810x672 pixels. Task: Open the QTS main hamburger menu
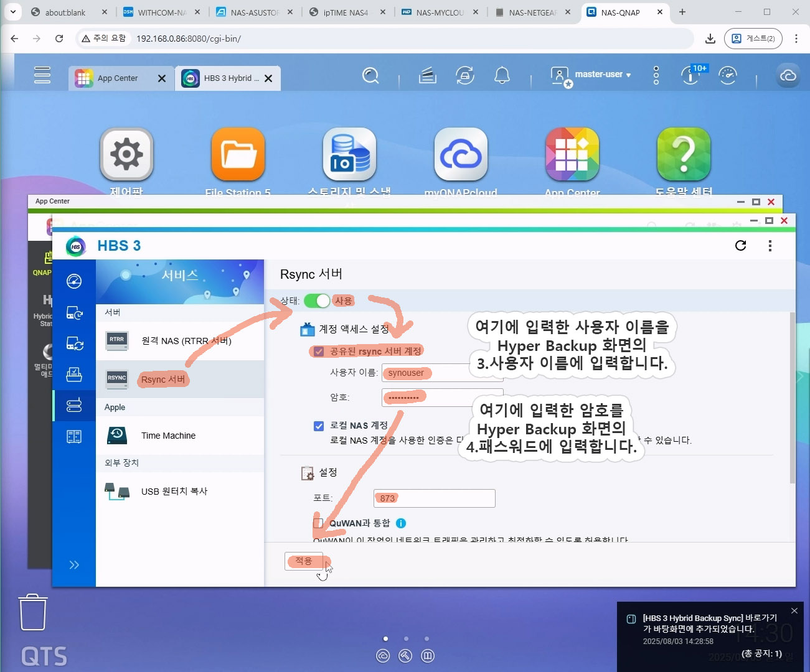click(42, 75)
